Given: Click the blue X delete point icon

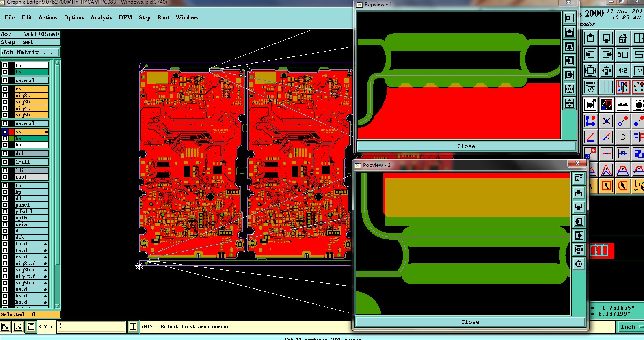Looking at the screenshot, I should pyautogui.click(x=607, y=121).
